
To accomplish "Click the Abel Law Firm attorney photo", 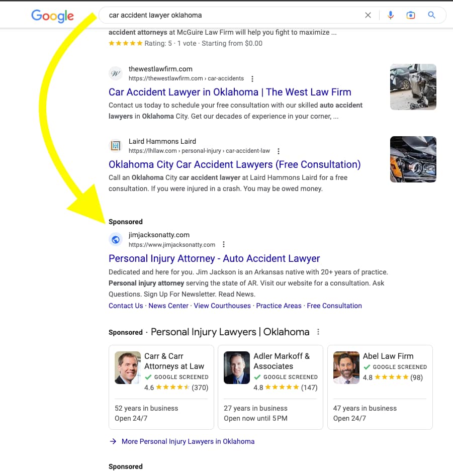I will click(346, 367).
